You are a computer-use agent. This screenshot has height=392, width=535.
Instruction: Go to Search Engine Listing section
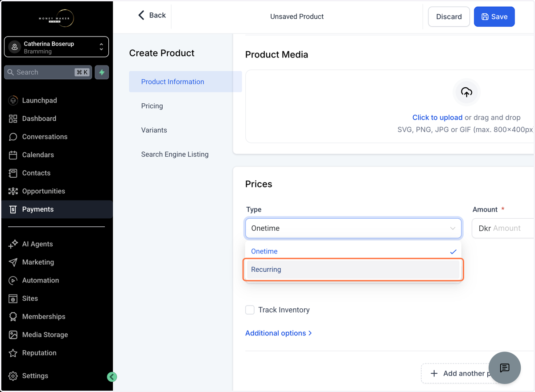(x=175, y=154)
